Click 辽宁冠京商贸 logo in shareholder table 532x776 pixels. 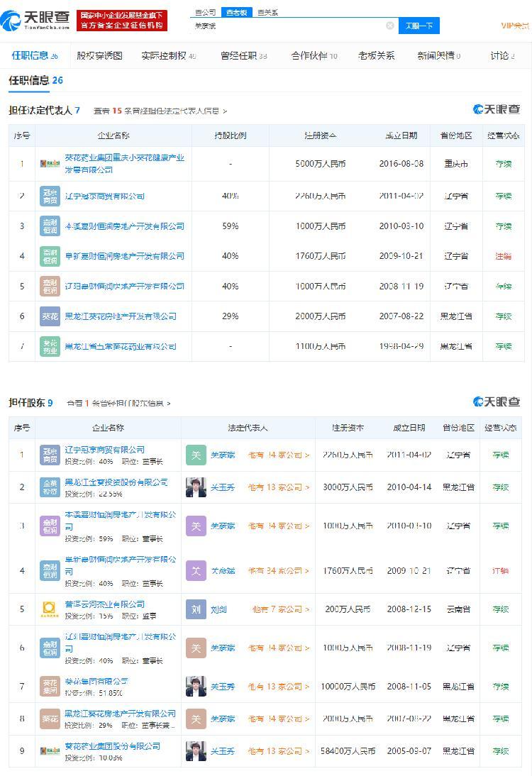[50, 455]
